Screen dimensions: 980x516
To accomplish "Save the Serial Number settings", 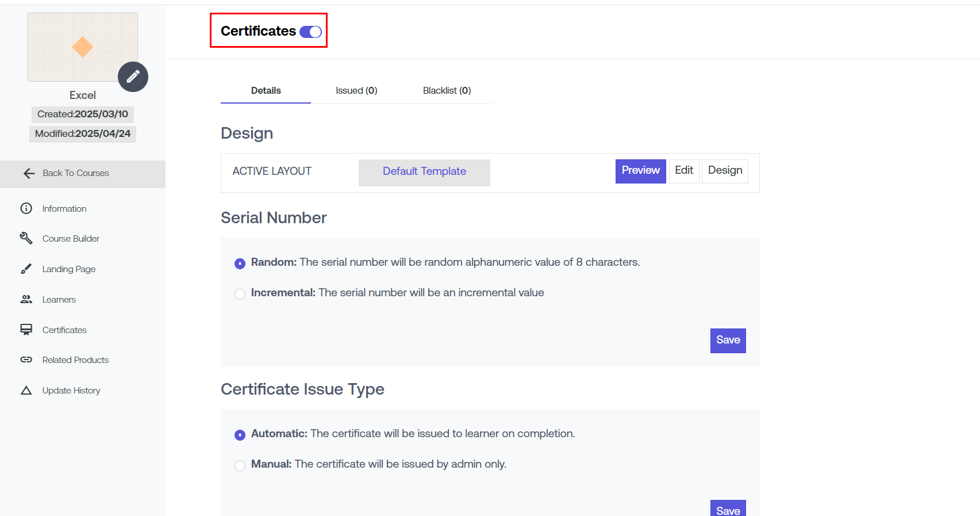I will tap(728, 341).
